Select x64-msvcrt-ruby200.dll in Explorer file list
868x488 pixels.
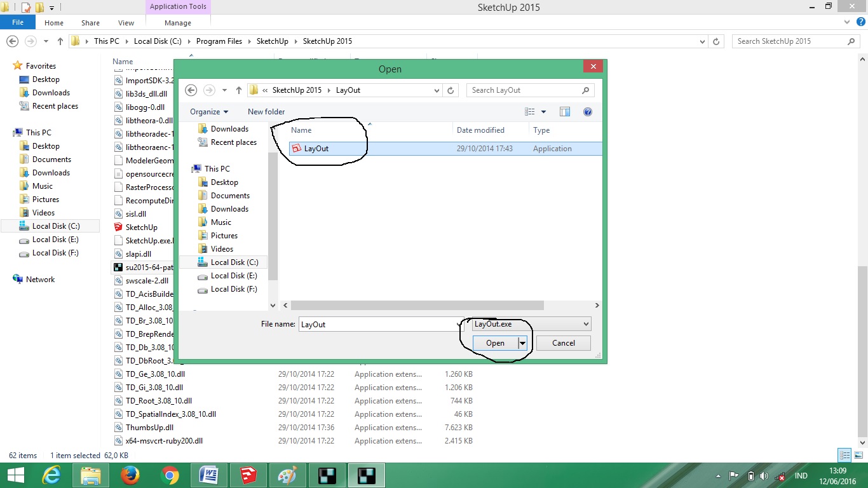(164, 441)
